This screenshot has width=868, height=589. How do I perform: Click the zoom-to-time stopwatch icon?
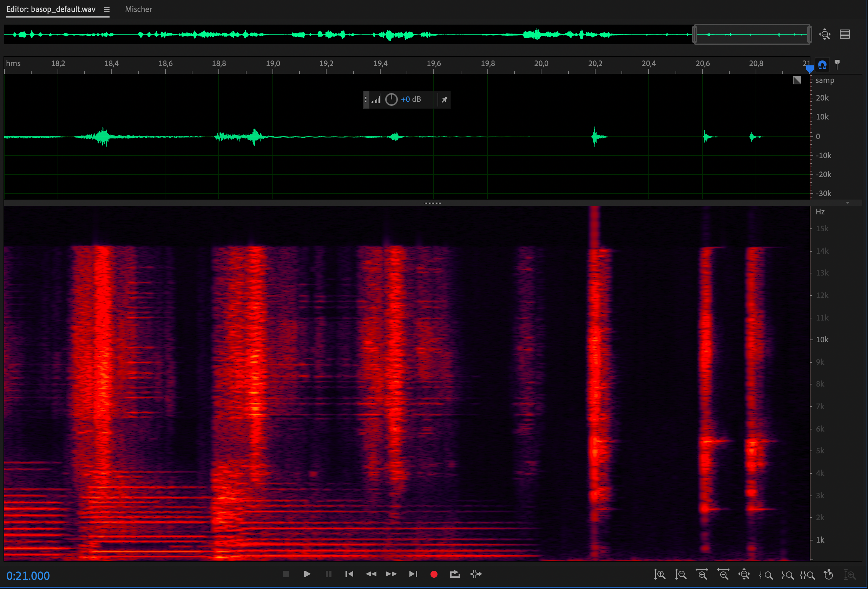point(828,575)
